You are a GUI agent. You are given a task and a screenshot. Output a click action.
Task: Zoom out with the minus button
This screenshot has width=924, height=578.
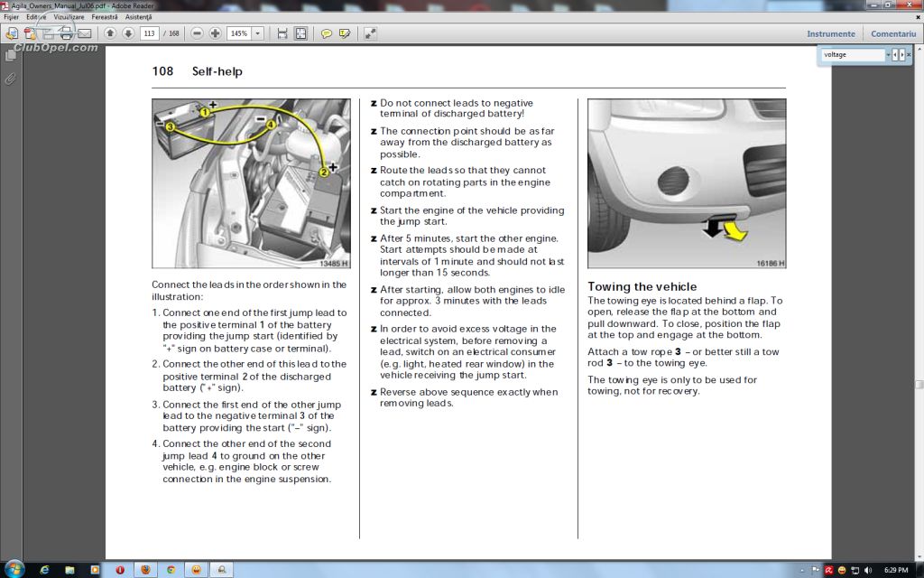coord(198,33)
